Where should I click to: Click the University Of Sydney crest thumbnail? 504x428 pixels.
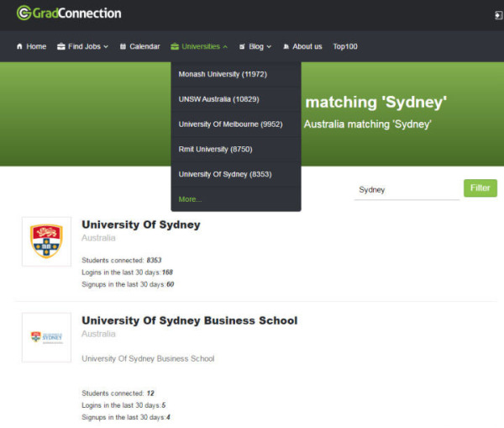pyautogui.click(x=46, y=241)
